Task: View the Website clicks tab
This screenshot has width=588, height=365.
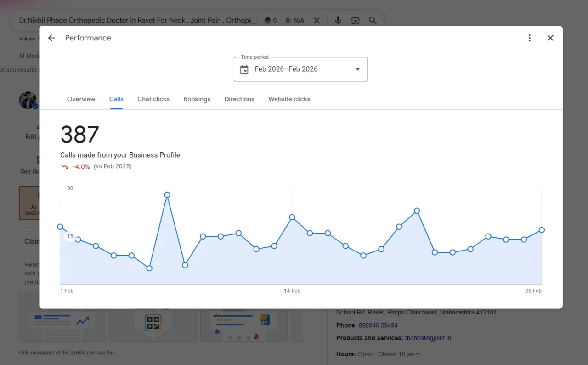Action: [289, 99]
